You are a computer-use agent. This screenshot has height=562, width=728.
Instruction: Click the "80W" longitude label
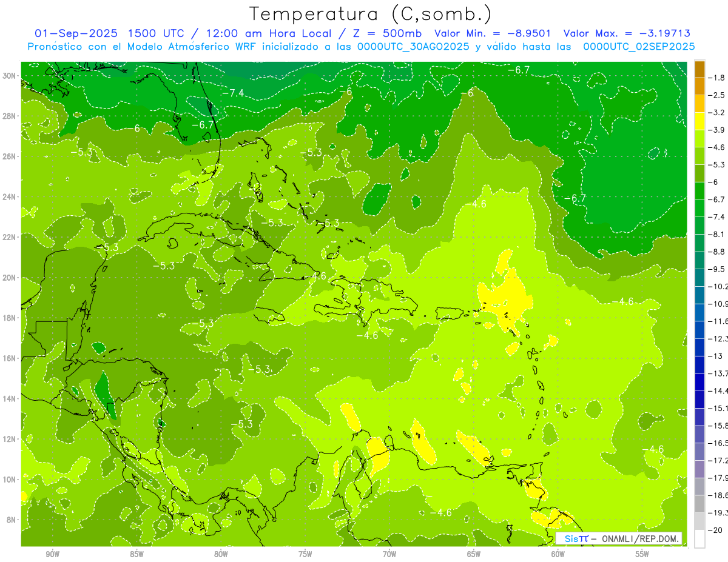(x=221, y=554)
